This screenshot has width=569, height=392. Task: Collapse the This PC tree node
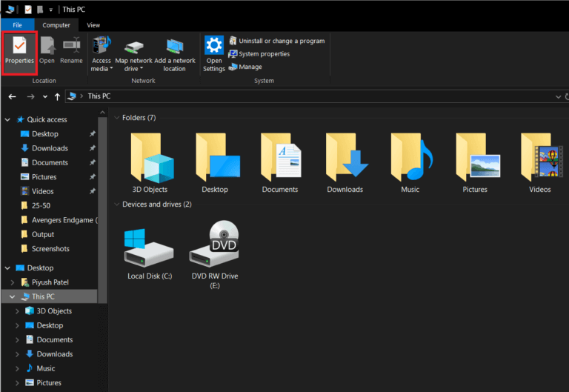tap(12, 296)
